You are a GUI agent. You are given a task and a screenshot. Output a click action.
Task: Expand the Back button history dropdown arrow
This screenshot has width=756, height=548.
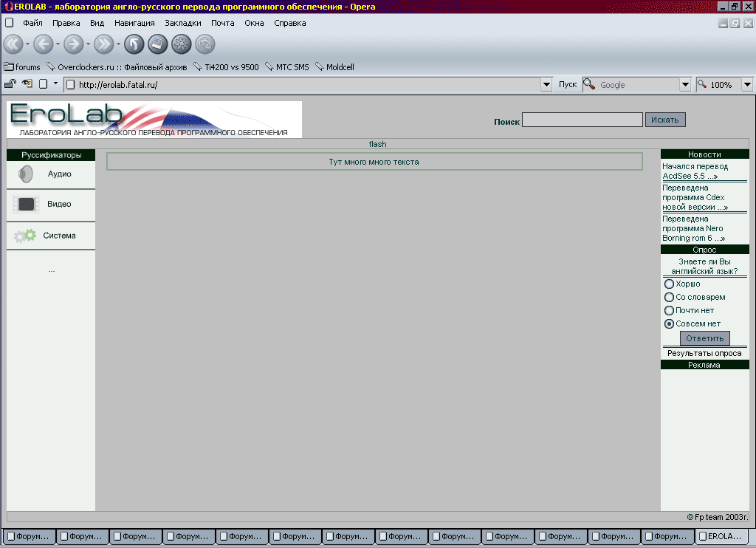click(x=58, y=44)
